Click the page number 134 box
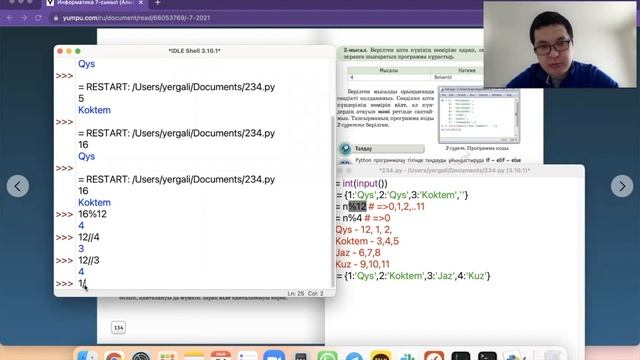 pos(118,328)
